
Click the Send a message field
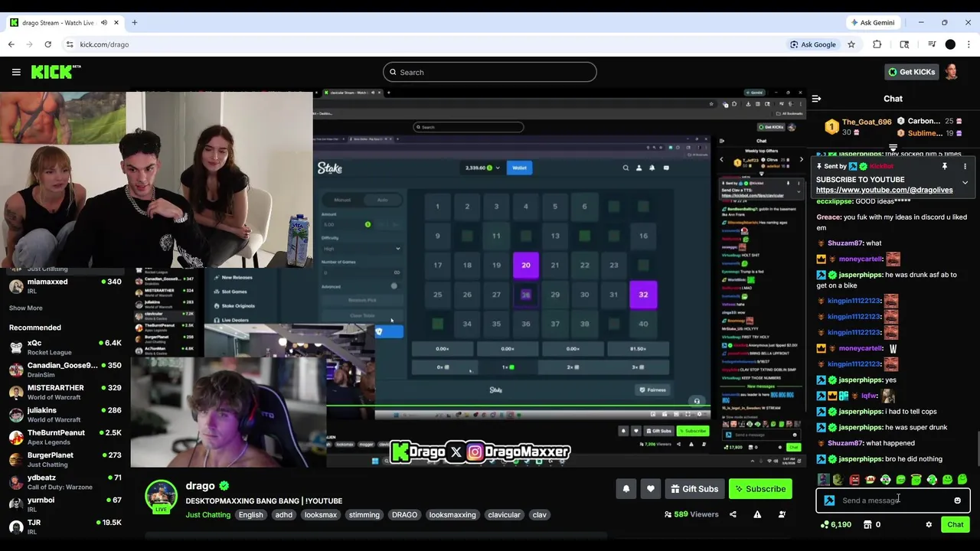click(x=893, y=500)
